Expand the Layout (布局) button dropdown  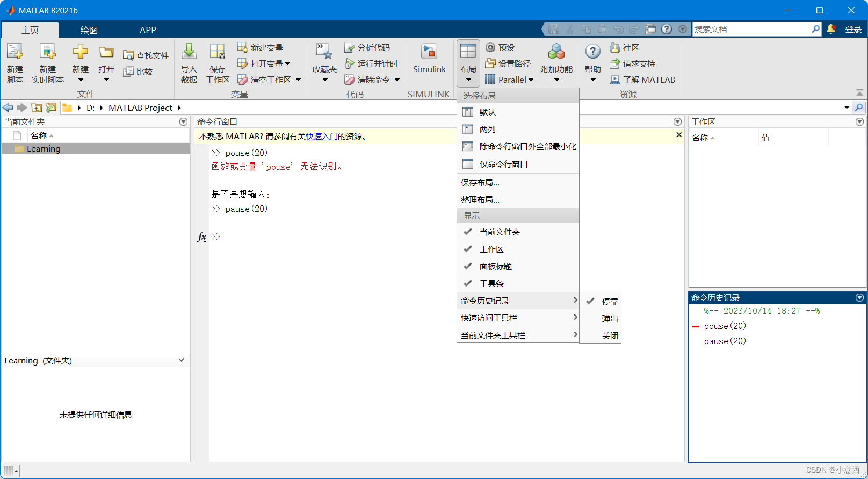click(468, 80)
